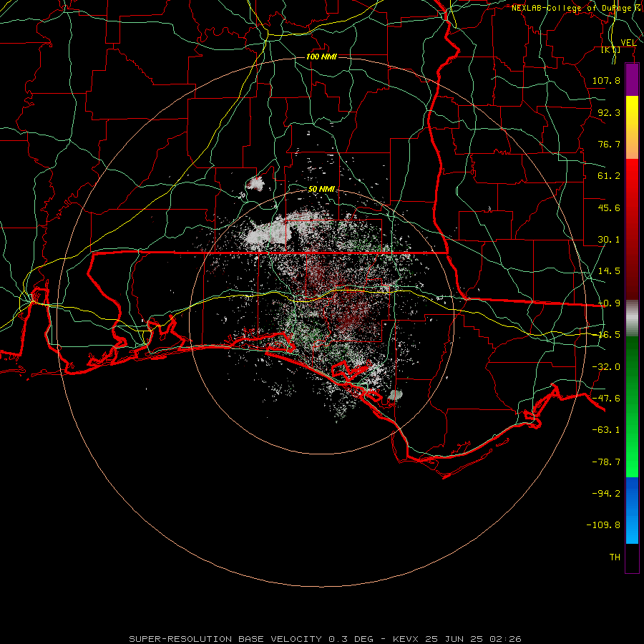Click the -32.0 legend value
Screen dimensions: 644x644
(606, 367)
